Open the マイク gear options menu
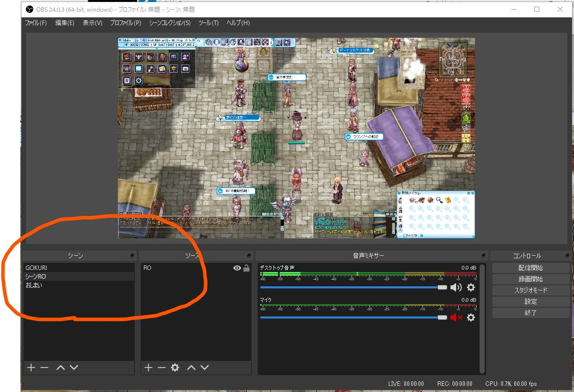Image resolution: width=574 pixels, height=392 pixels. (x=471, y=317)
